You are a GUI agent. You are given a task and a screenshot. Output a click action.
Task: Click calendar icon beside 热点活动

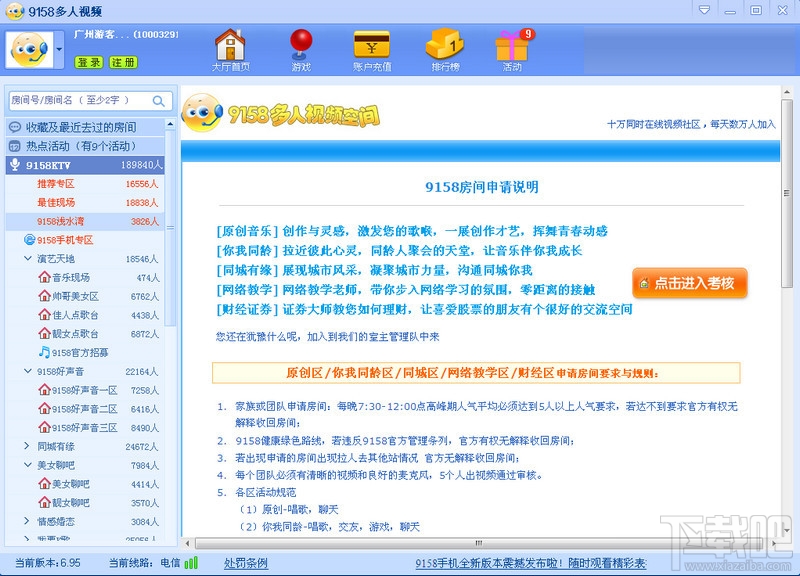click(15, 146)
